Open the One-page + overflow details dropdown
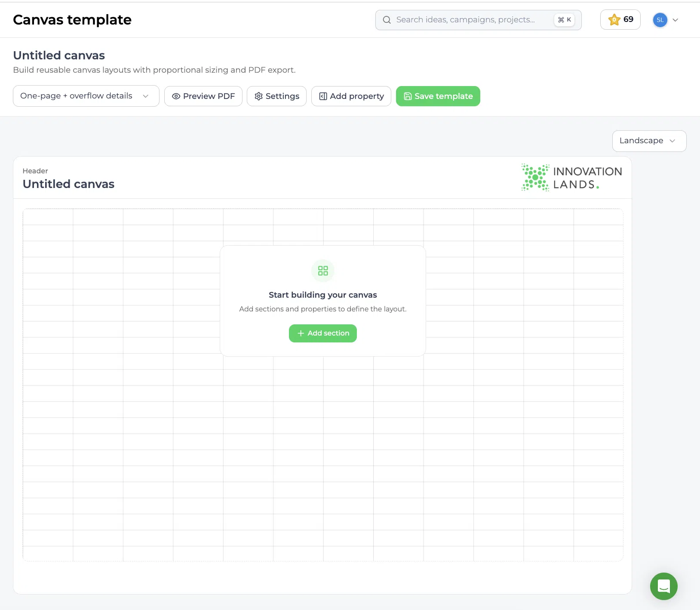The width and height of the screenshot is (700, 610). (86, 96)
